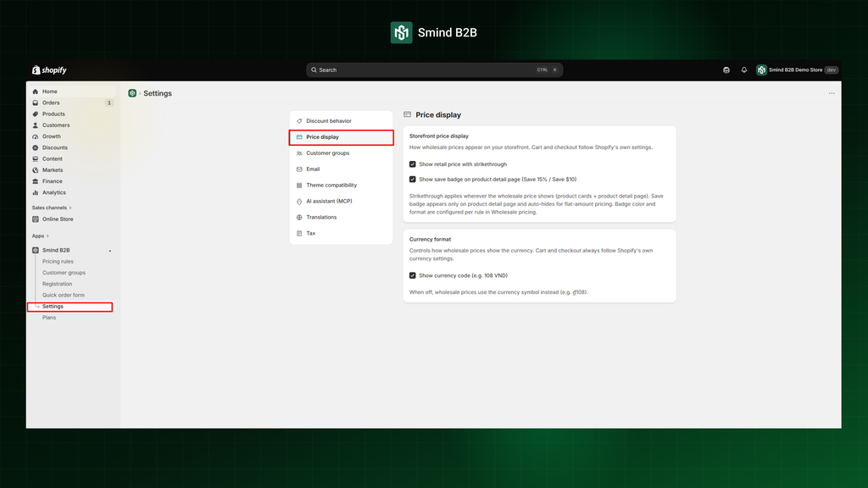Select AI assistant (MCP) settings tab
868x488 pixels.
pyautogui.click(x=341, y=202)
